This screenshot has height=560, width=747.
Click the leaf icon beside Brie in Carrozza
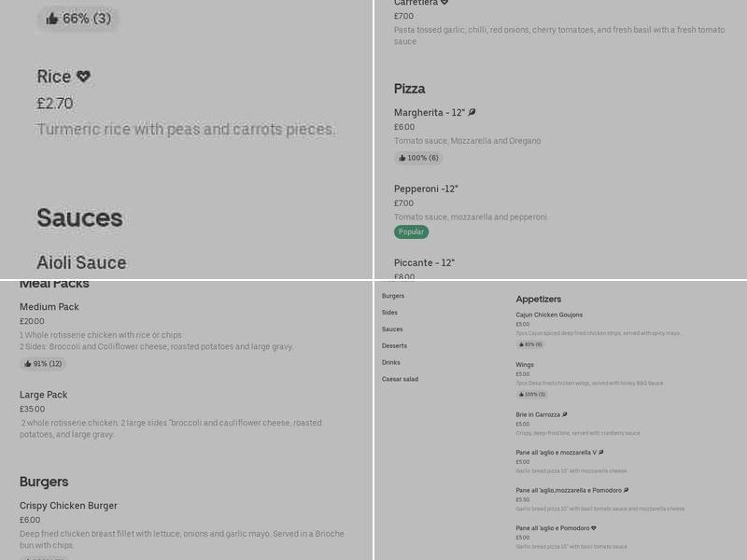click(x=565, y=414)
